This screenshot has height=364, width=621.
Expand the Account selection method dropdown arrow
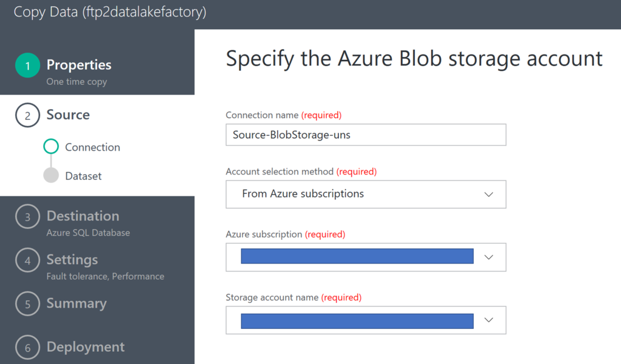coord(489,194)
